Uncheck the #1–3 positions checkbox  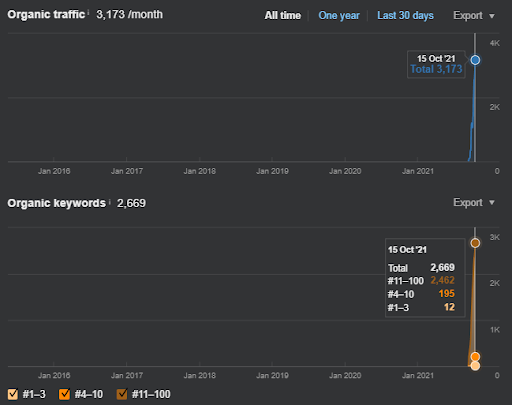13,394
